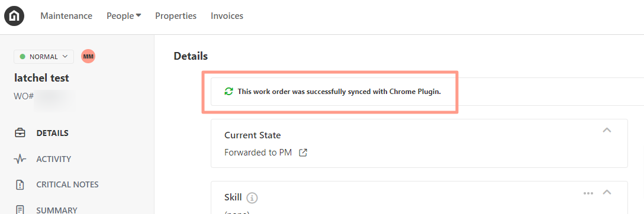Select the Details briefcase icon
Viewport: 644px width, 214px height.
point(20,133)
